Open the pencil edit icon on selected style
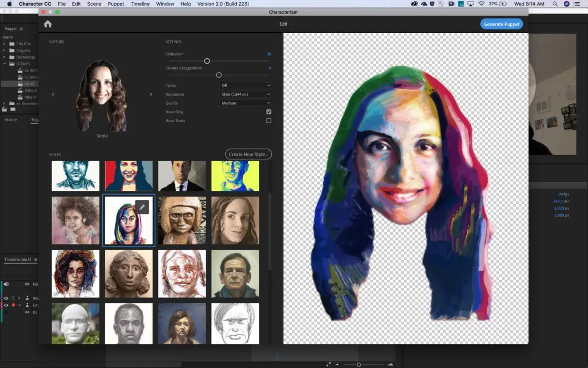 pyautogui.click(x=143, y=207)
